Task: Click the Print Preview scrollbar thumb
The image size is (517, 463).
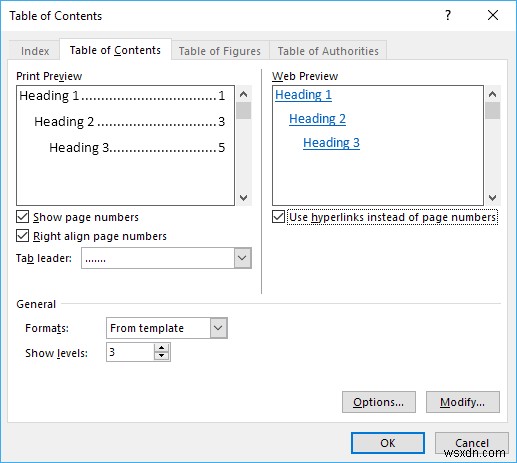Action: pos(244,111)
